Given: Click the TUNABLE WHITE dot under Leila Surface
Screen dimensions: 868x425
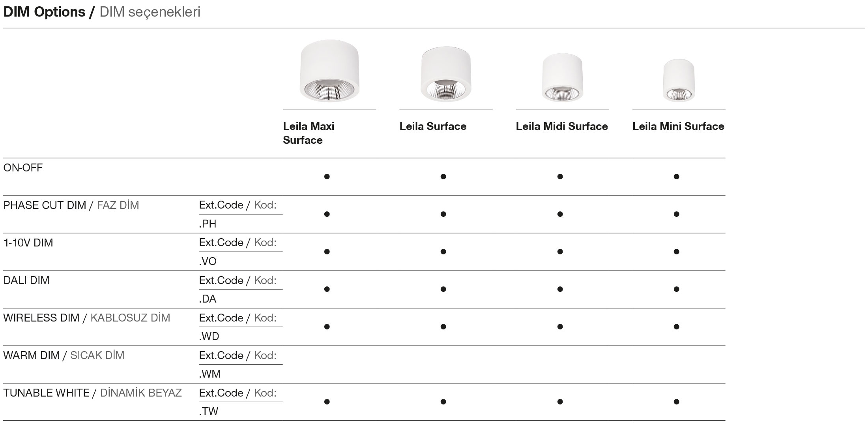Looking at the screenshot, I should pyautogui.click(x=443, y=402).
